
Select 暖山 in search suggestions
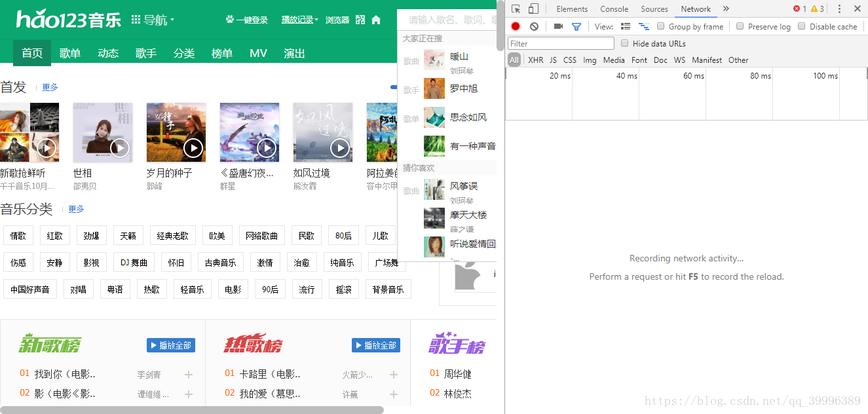point(459,57)
